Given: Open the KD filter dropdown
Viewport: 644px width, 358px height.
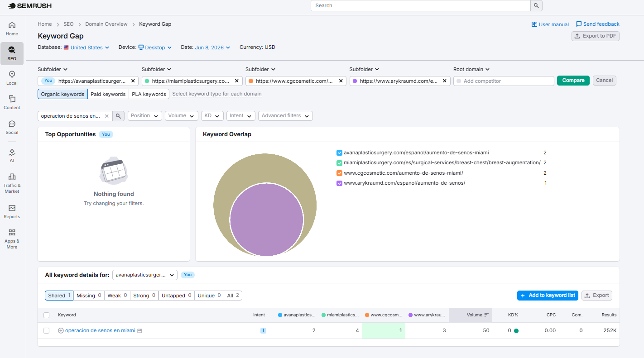Looking at the screenshot, I should pyautogui.click(x=212, y=116).
